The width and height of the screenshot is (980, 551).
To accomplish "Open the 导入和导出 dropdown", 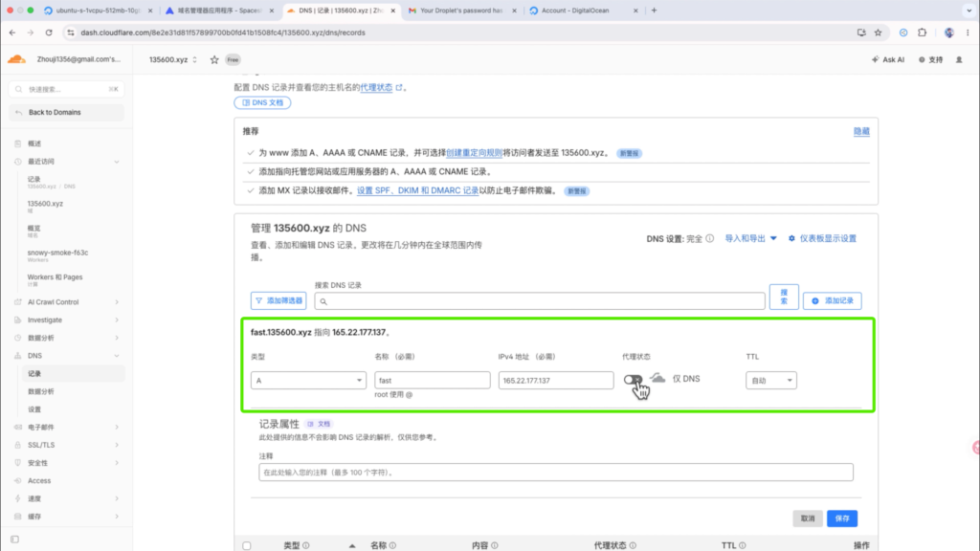I will click(750, 238).
